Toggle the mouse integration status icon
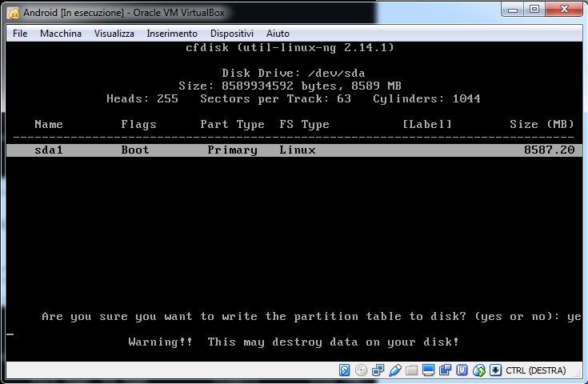The height and width of the screenshot is (384, 588). coord(478,370)
